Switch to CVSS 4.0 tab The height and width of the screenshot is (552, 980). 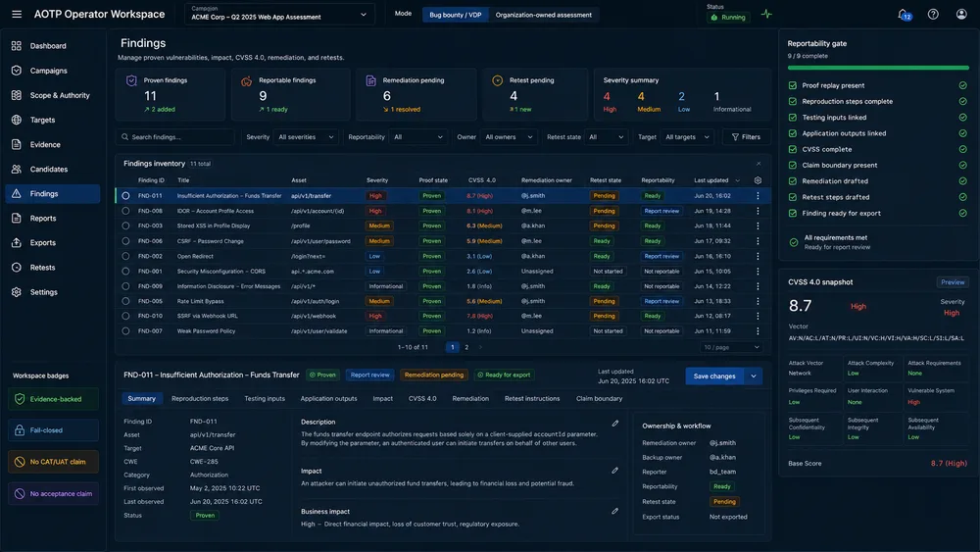point(422,398)
